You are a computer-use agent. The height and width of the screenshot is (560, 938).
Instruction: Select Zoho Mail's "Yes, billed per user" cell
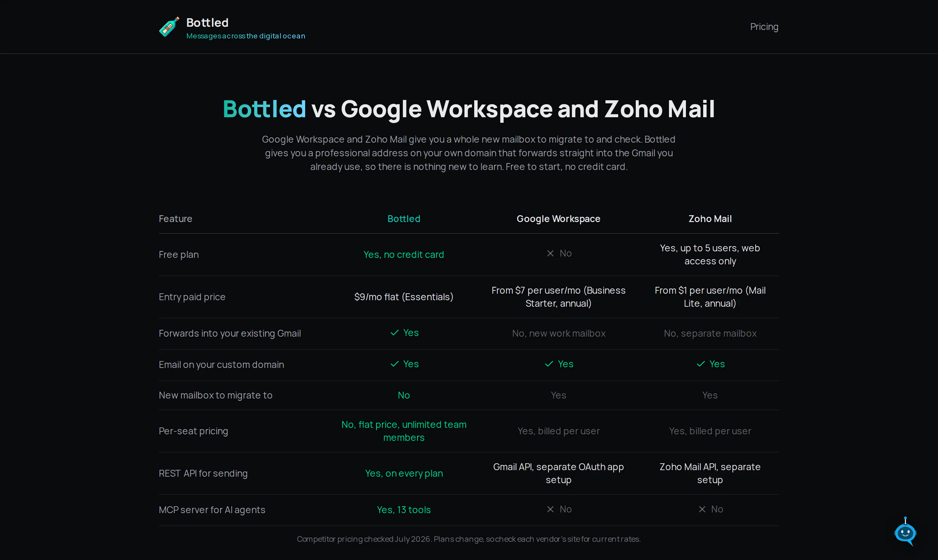(710, 431)
